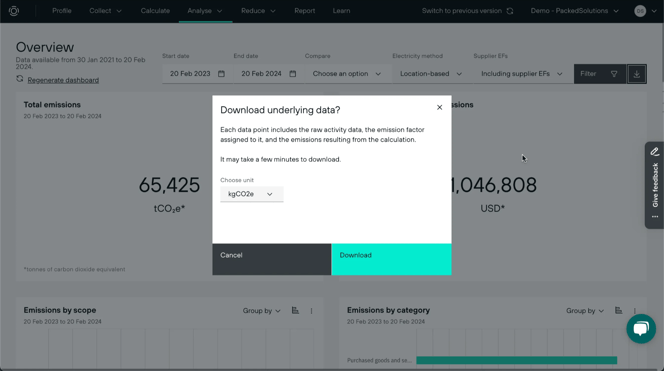
Task: Click the Overview page heading
Action: click(x=45, y=47)
